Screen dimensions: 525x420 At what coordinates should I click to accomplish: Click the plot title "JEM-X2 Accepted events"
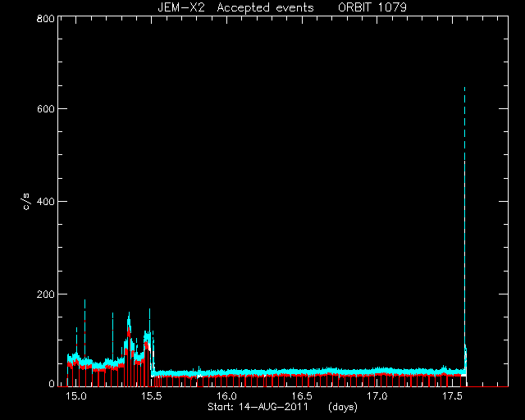point(235,7)
